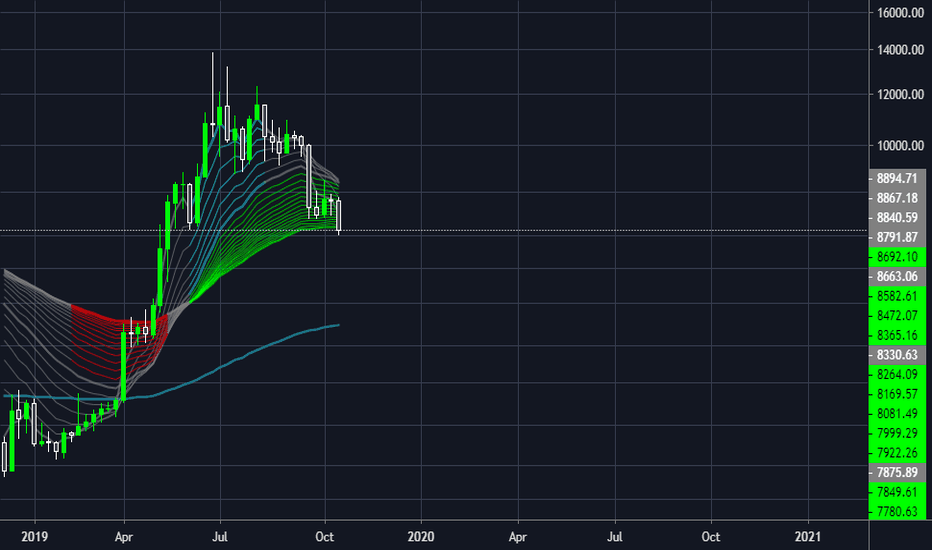Screen dimensions: 932x550
Task: Select the 12000.00 price scale label
Action: point(900,95)
